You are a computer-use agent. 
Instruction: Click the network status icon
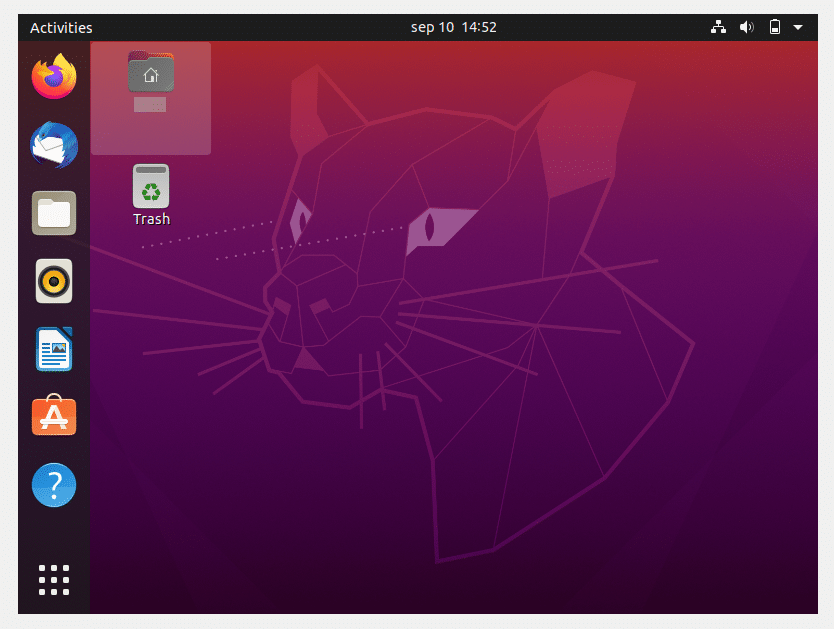coord(718,27)
